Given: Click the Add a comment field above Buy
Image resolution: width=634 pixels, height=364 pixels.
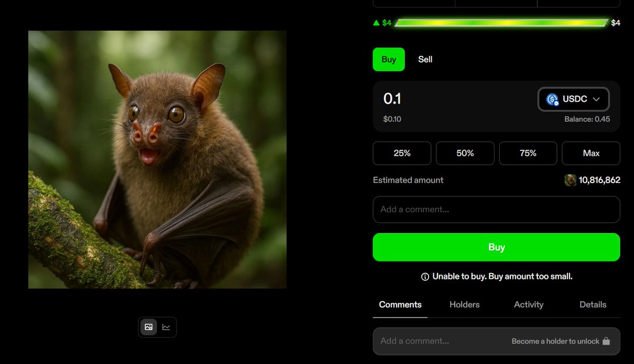Looking at the screenshot, I should pos(497,210).
